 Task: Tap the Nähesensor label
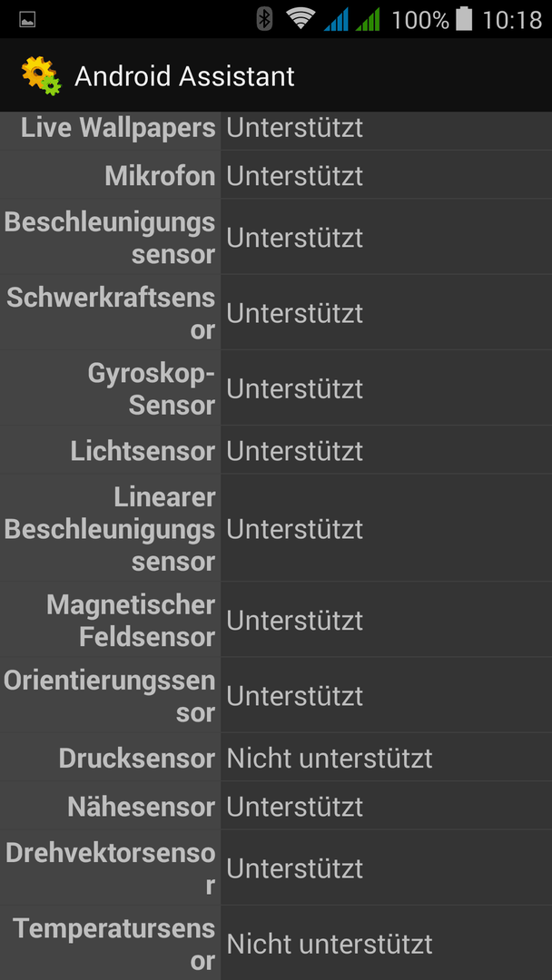pyautogui.click(x=142, y=807)
